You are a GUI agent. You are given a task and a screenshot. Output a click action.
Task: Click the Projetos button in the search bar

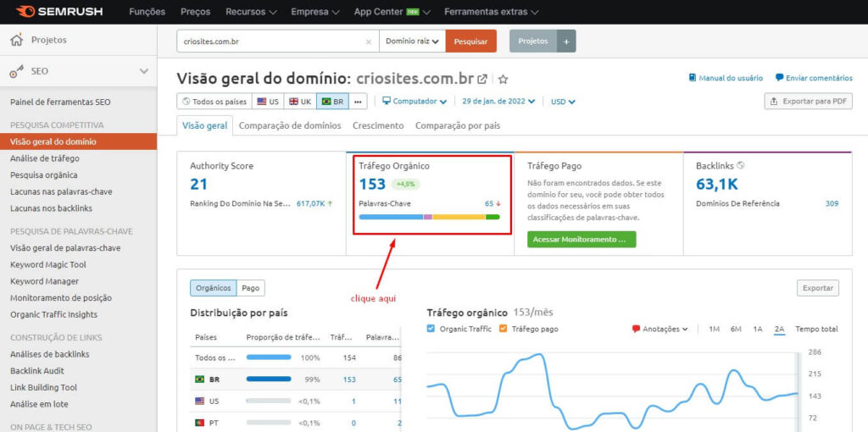[x=533, y=42]
